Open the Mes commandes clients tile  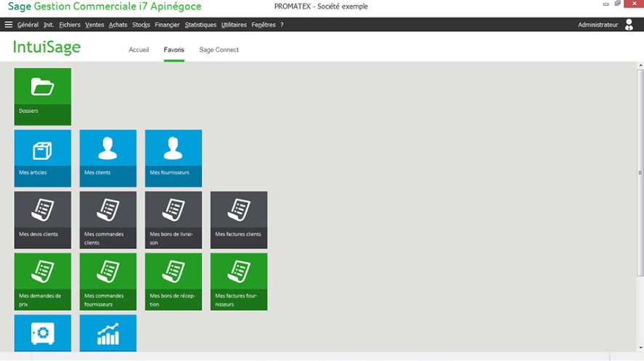108,219
